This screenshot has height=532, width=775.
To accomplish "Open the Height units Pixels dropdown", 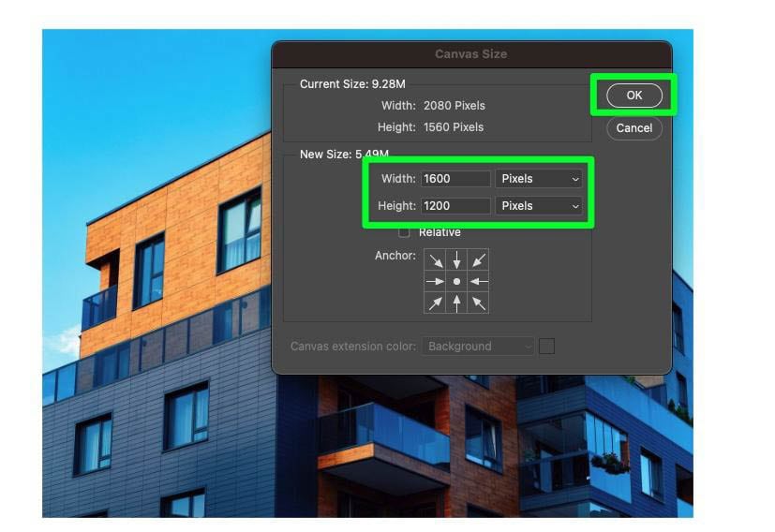I will pos(539,206).
